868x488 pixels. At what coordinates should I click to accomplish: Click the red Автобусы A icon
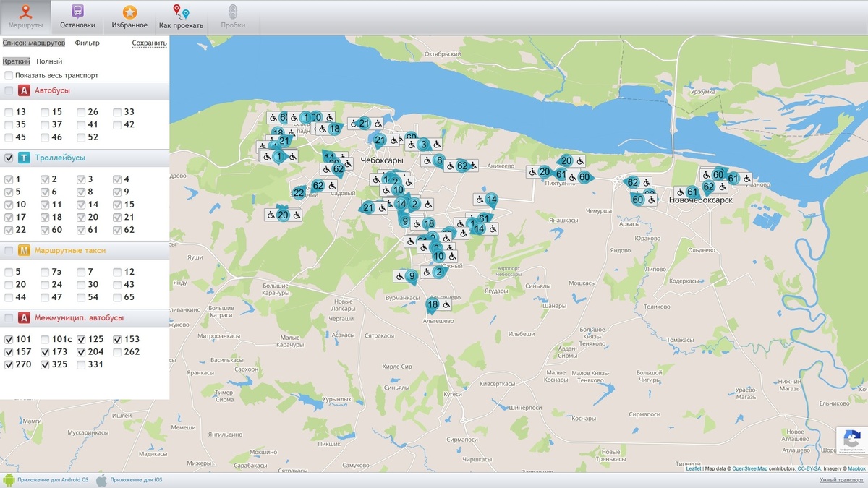coord(24,91)
